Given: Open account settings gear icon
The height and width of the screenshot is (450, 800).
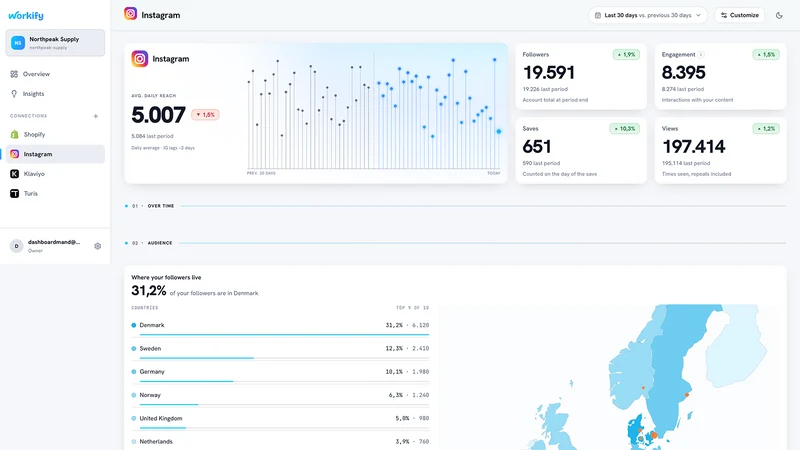Looking at the screenshot, I should tap(97, 246).
